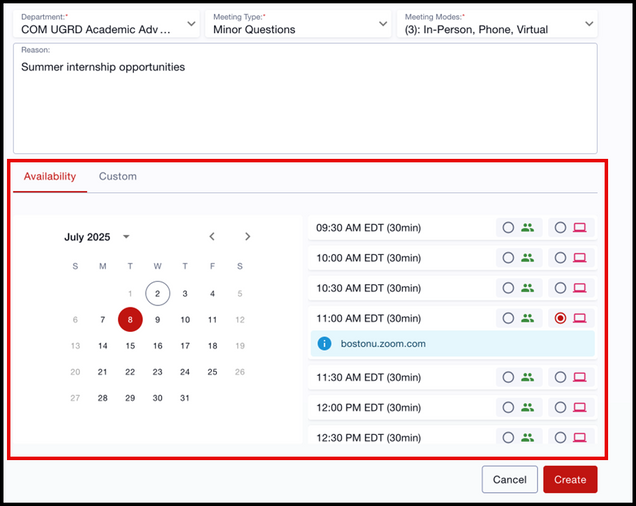The image size is (636, 506).
Task: Select virtual radio for 10:30 AM slot
Action: pyautogui.click(x=561, y=288)
